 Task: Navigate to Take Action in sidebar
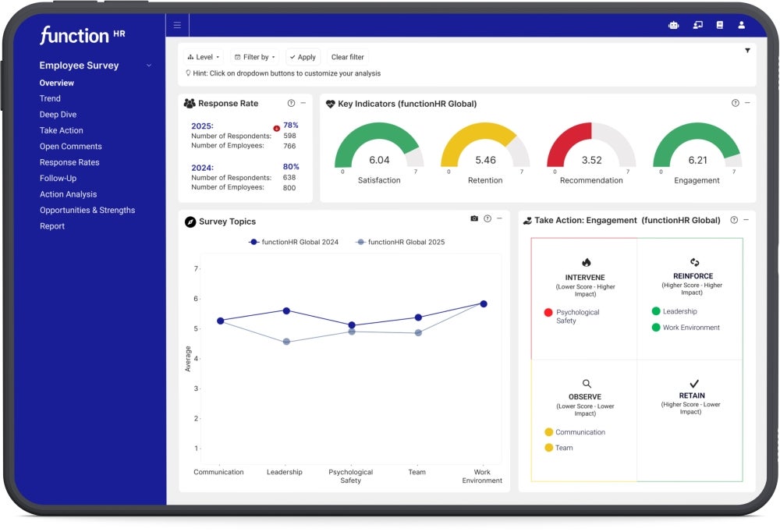(x=61, y=130)
